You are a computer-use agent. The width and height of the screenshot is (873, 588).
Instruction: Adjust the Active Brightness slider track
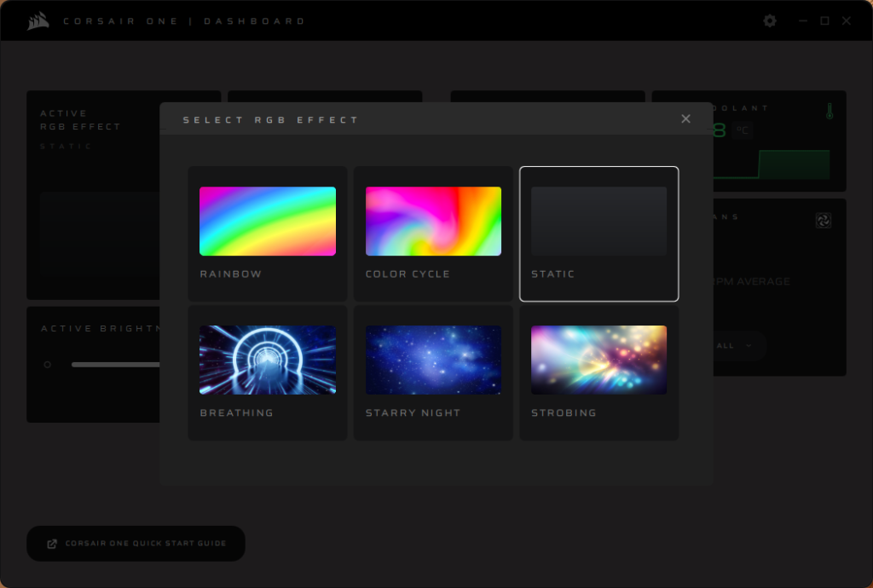116,365
